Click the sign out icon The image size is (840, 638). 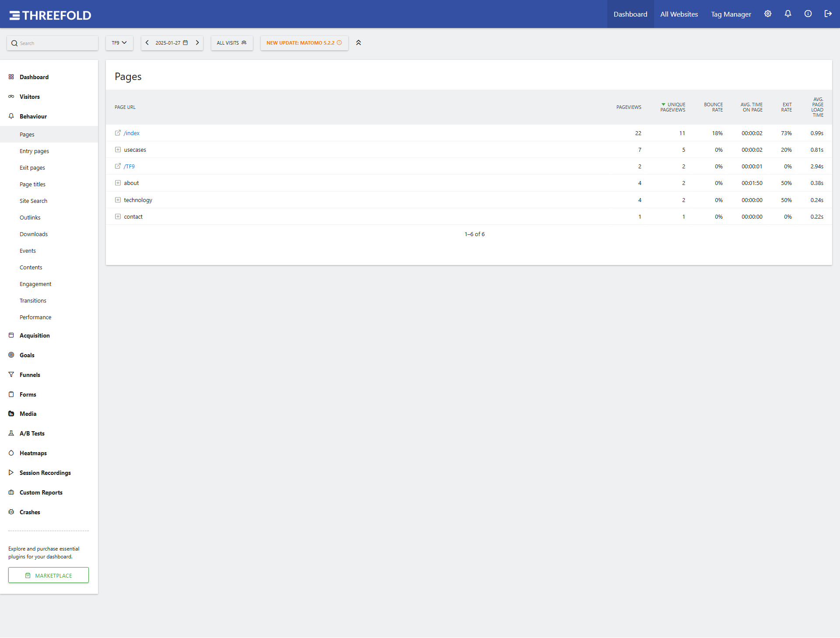click(828, 14)
